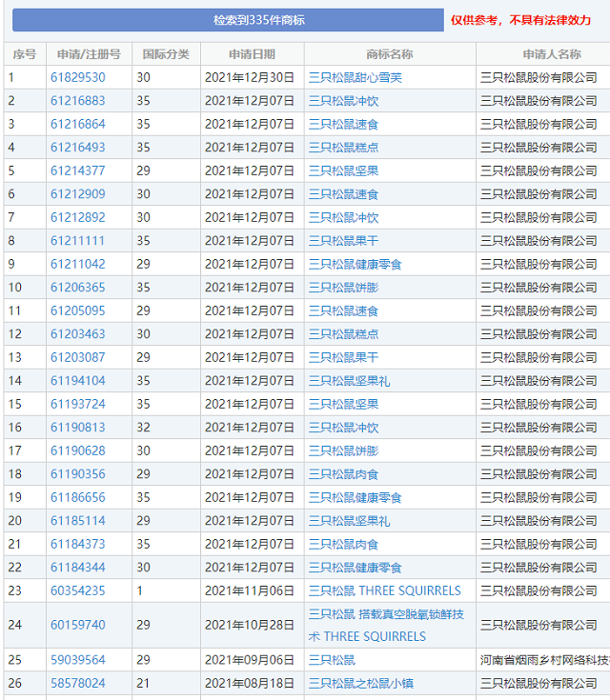610x700 pixels.
Task: Click the 检索到335件商标 results banner
Action: click(228, 20)
